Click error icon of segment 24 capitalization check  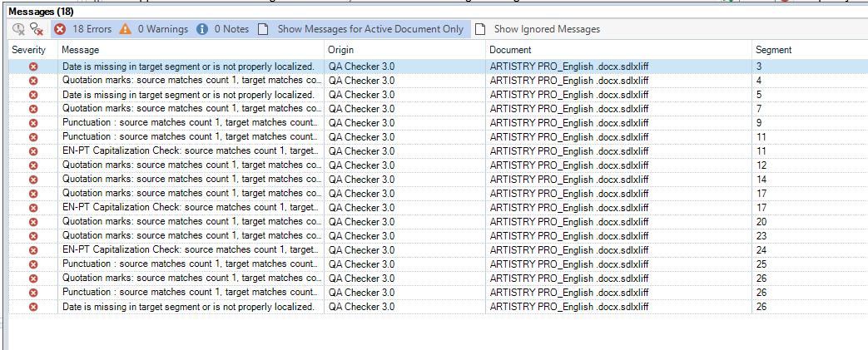click(33, 249)
